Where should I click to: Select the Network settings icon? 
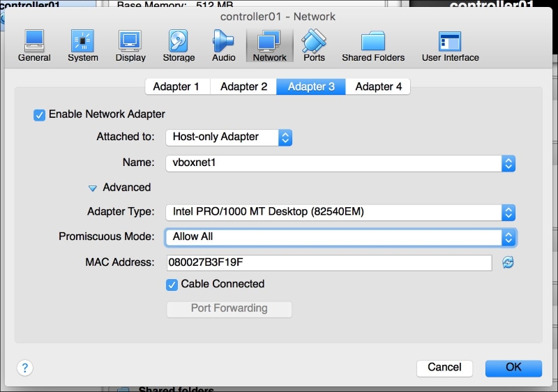click(x=269, y=45)
